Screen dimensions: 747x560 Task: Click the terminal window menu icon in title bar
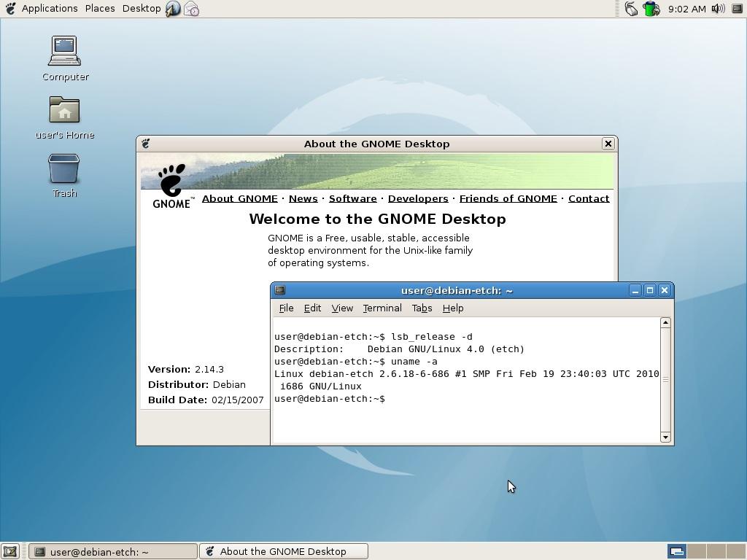coord(280,290)
